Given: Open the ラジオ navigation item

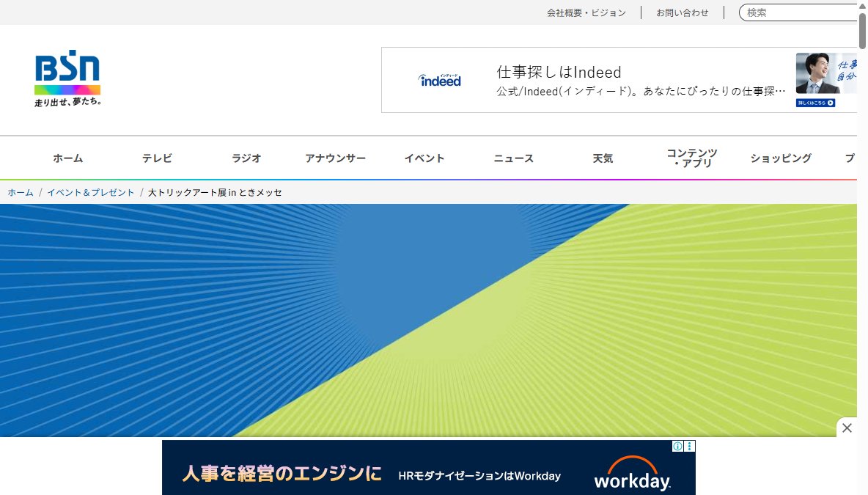Looking at the screenshot, I should point(246,158).
